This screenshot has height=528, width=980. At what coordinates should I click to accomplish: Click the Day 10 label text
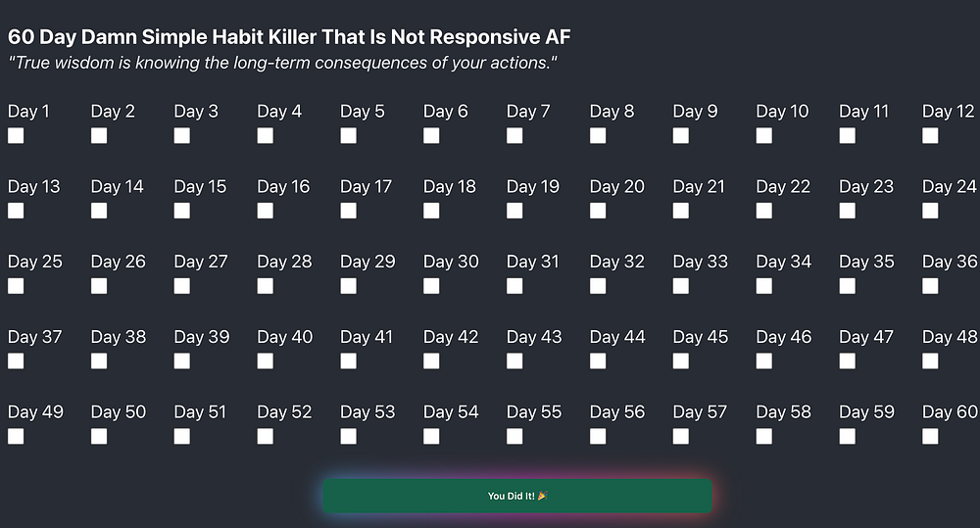pos(782,112)
